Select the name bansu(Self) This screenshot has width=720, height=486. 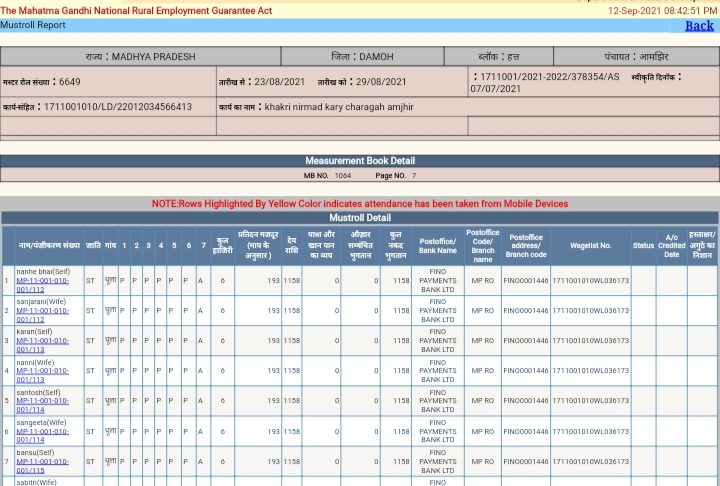(x=35, y=453)
